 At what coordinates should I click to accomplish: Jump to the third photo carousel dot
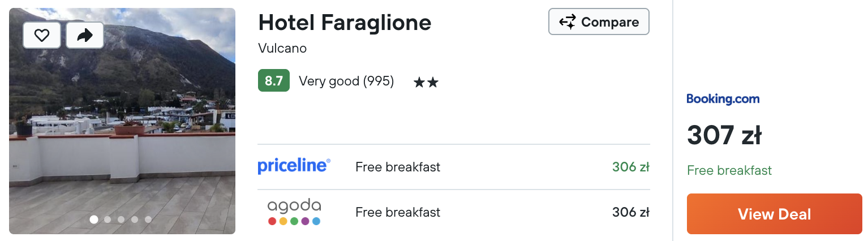[121, 220]
